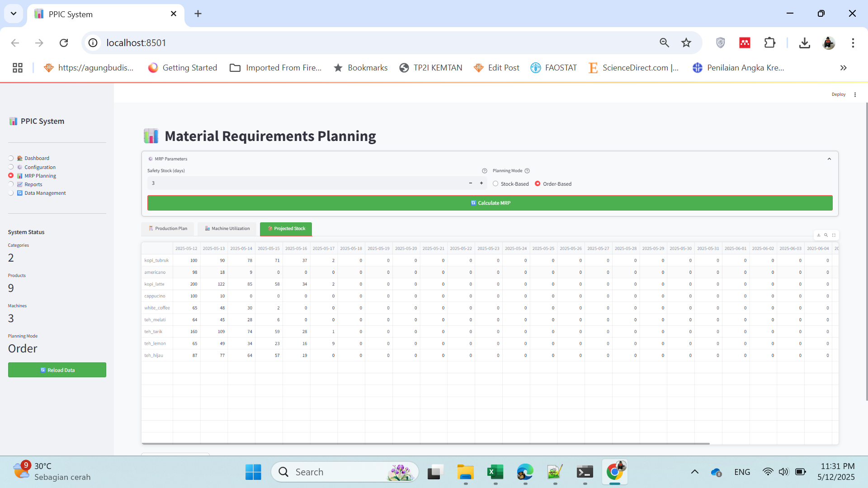Increase safety stock with plus stepper

coord(481,183)
